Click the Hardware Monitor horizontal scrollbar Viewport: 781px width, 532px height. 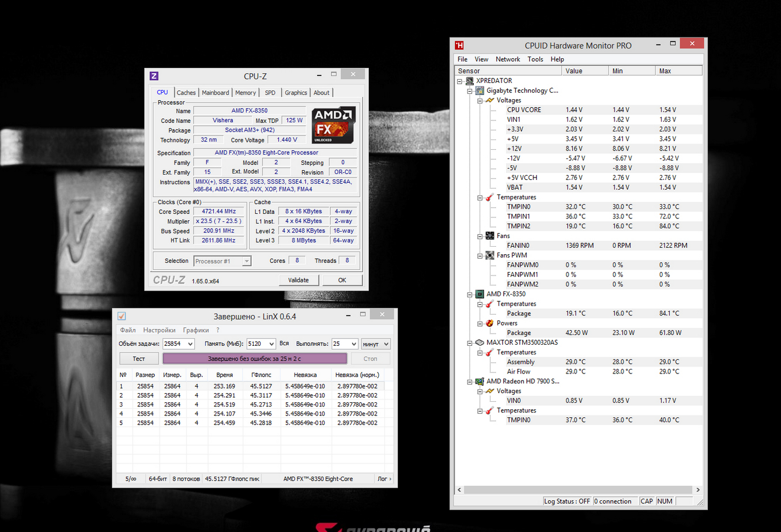578,490
